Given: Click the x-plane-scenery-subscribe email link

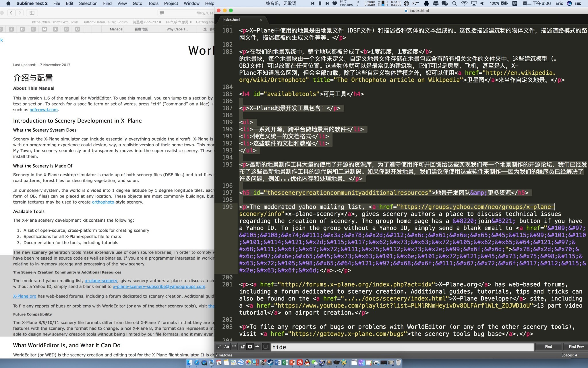Looking at the screenshot, I should click(159, 286).
